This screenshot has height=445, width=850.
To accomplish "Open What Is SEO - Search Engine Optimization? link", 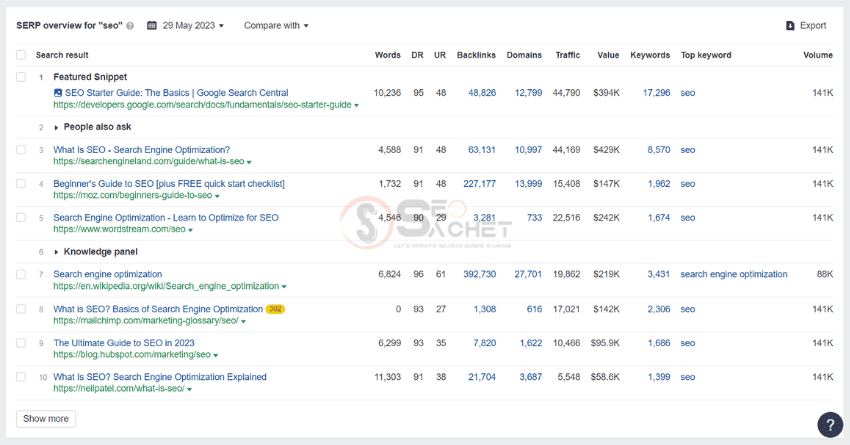I will click(x=141, y=150).
